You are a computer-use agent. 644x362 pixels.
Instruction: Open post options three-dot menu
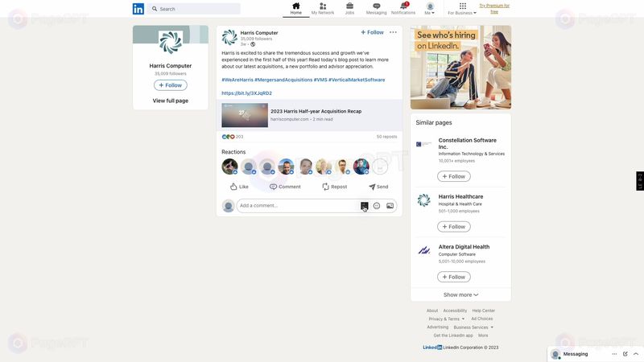393,32
